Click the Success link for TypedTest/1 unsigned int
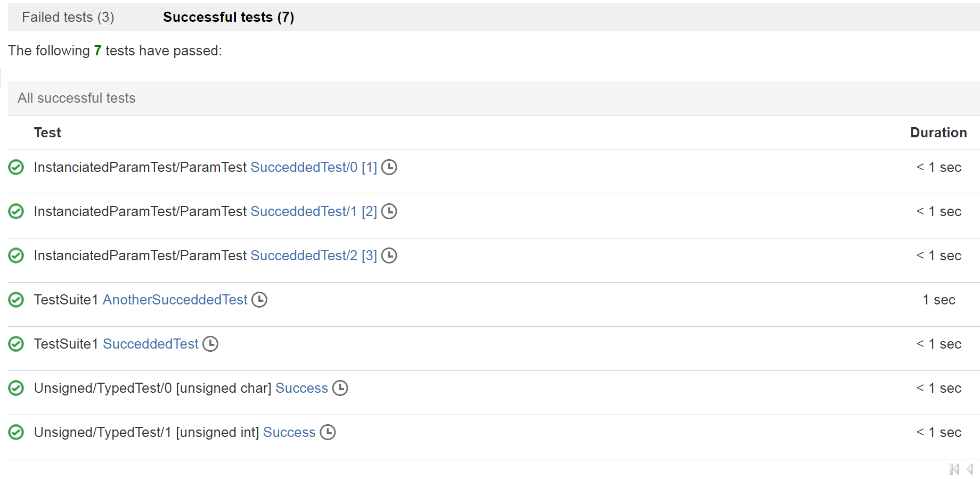Viewport: 980px width, 479px height. pyautogui.click(x=289, y=432)
